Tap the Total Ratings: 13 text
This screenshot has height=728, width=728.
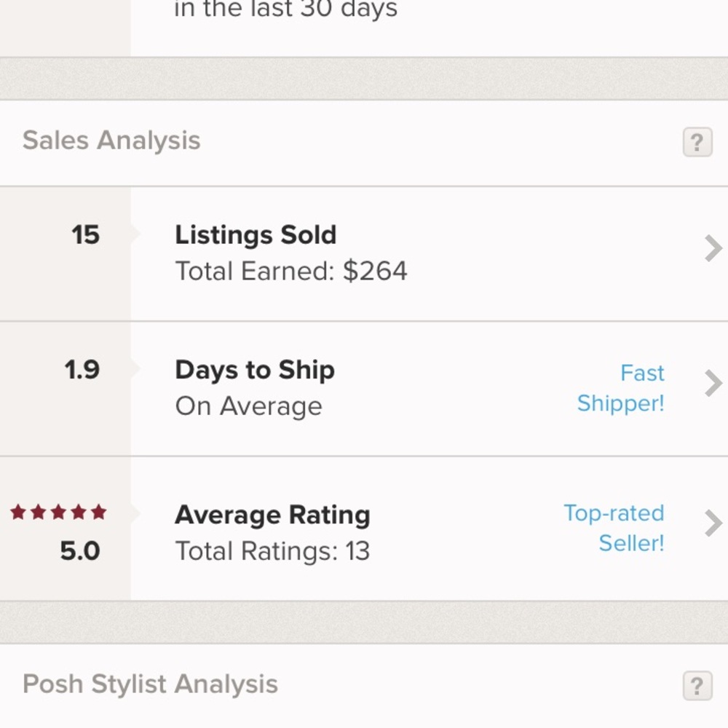point(272,551)
